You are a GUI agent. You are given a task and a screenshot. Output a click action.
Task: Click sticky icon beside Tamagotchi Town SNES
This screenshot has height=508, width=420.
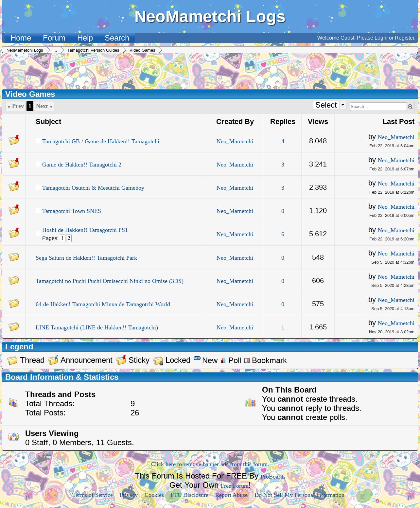click(14, 210)
